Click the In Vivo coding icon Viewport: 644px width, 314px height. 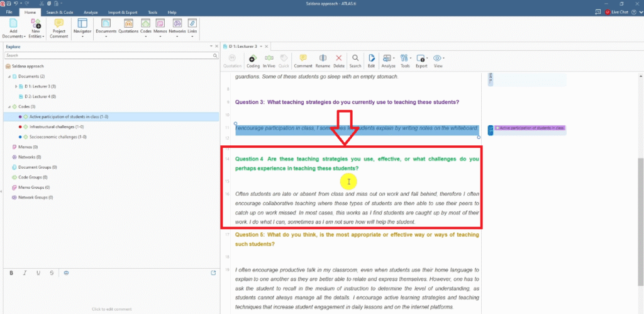(x=269, y=60)
